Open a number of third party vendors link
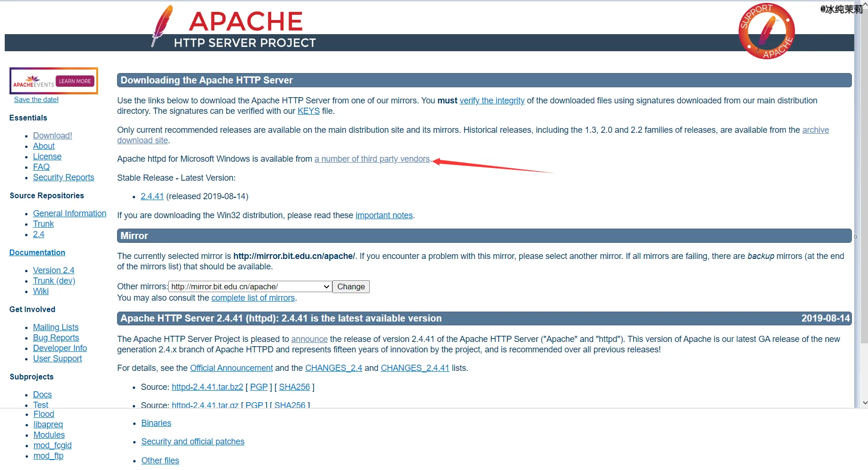This screenshot has height=470, width=868. pyautogui.click(x=372, y=159)
